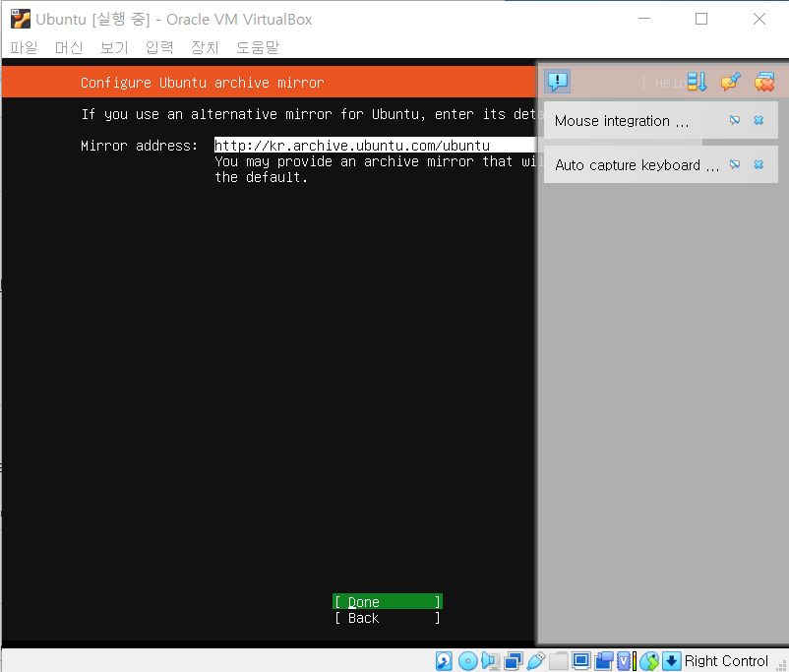789x672 pixels.
Task: Open the 머신 menu
Action: click(69, 47)
